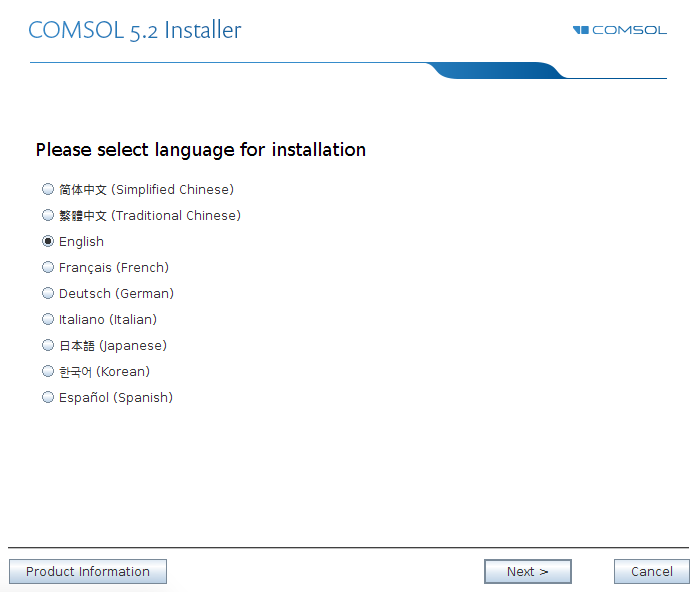The width and height of the screenshot is (700, 592).
Task: Click the Next > button
Action: tap(528, 571)
